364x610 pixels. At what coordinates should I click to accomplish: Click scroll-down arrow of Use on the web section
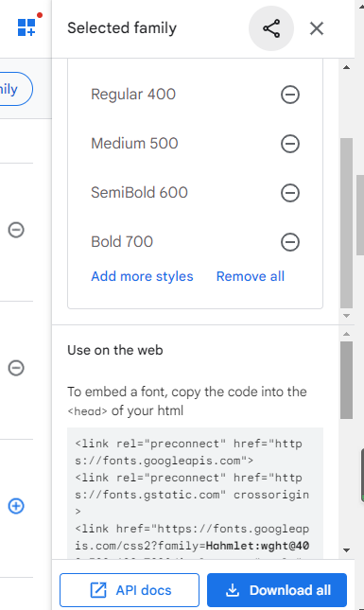[x=346, y=550]
